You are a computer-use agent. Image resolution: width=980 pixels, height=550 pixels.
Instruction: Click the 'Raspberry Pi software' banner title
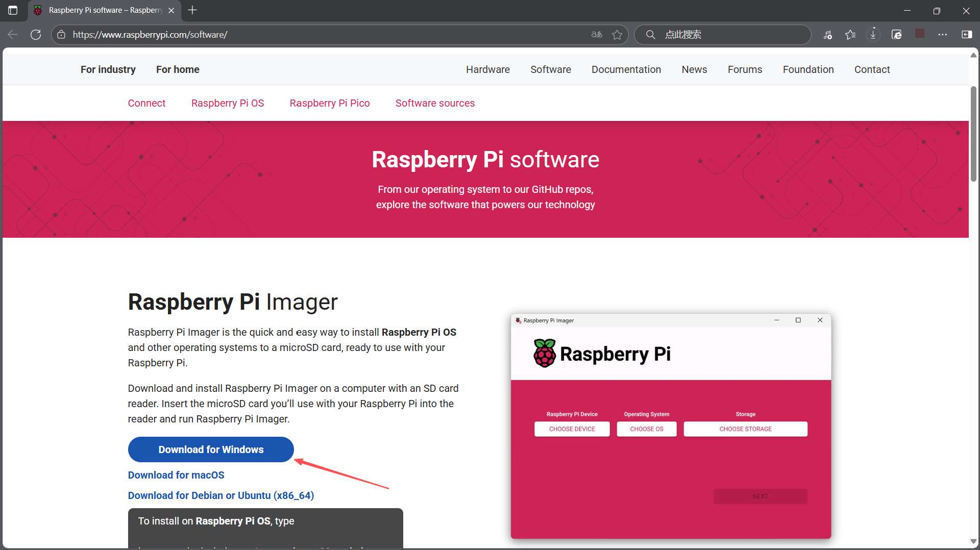click(x=485, y=159)
